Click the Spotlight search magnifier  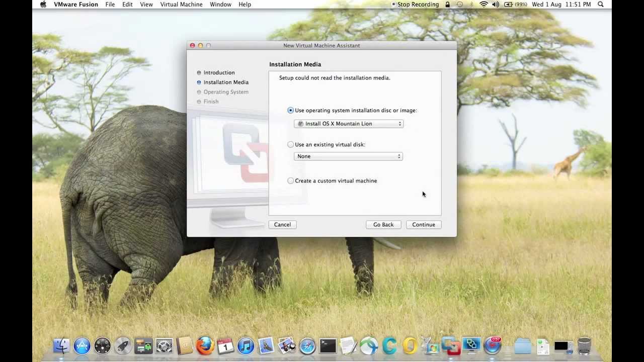[x=601, y=4]
